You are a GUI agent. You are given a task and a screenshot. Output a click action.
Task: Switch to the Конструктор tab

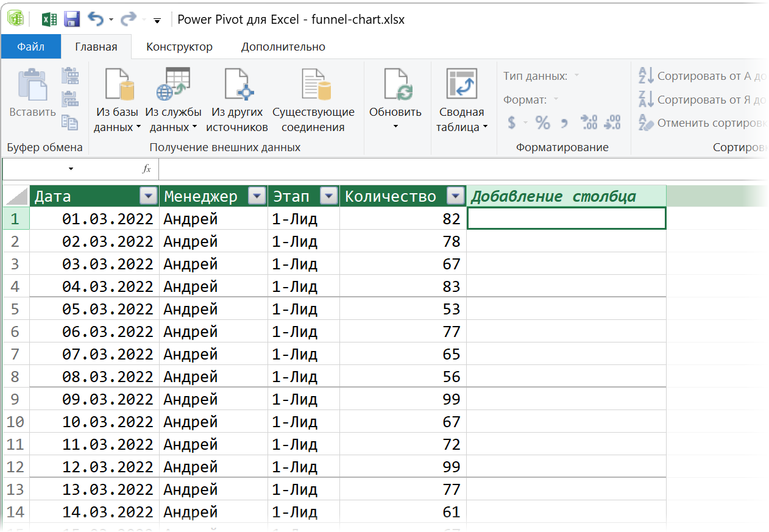point(179,47)
